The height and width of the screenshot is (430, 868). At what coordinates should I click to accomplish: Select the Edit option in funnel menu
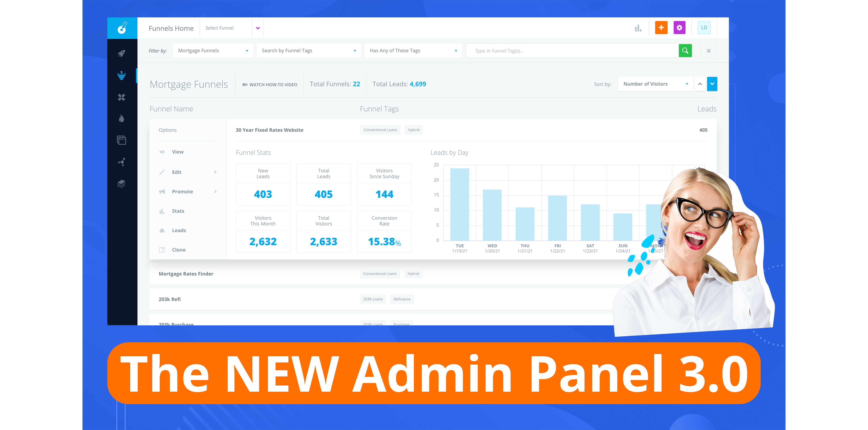click(177, 172)
